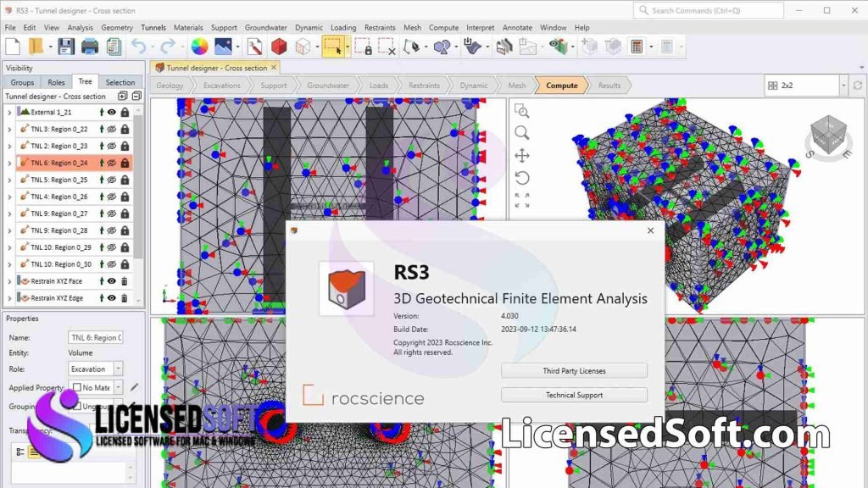The image size is (868, 488).
Task: Click the 3D orientation view cube
Action: pos(827,136)
